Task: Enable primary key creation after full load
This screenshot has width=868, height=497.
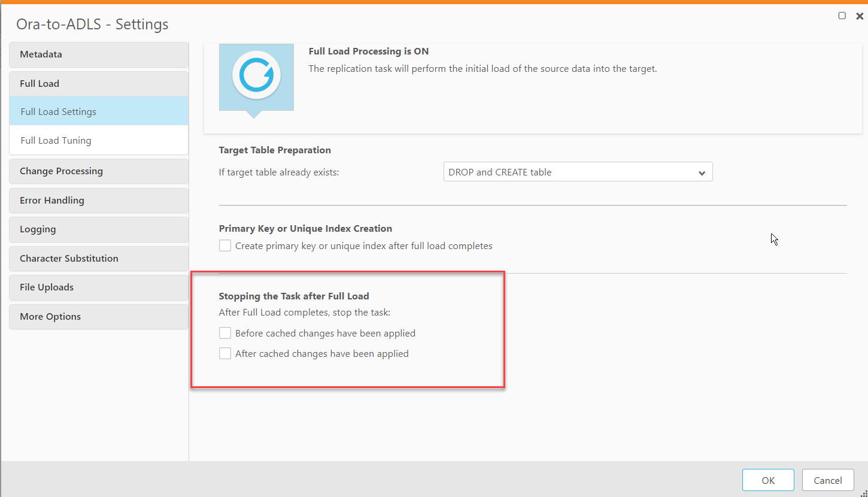Action: tap(224, 245)
